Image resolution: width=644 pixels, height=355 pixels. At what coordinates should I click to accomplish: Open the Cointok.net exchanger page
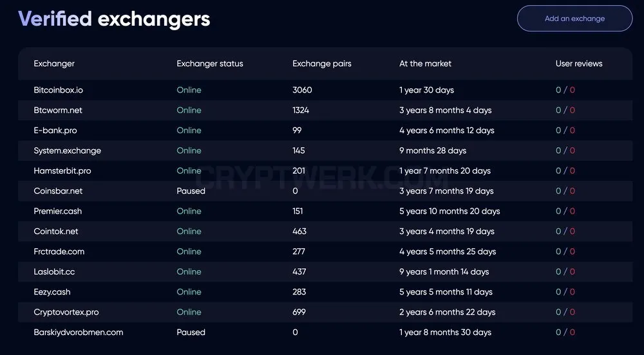coord(56,232)
